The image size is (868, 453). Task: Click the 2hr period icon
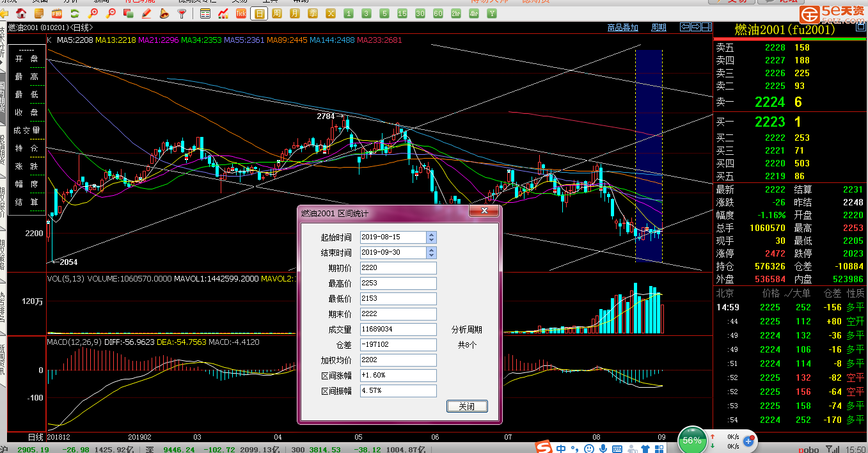(456, 13)
